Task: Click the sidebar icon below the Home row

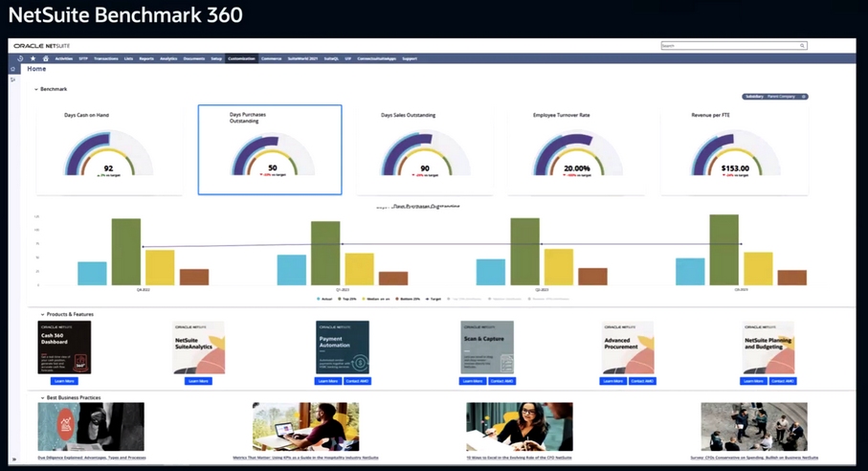Action: pyautogui.click(x=12, y=79)
